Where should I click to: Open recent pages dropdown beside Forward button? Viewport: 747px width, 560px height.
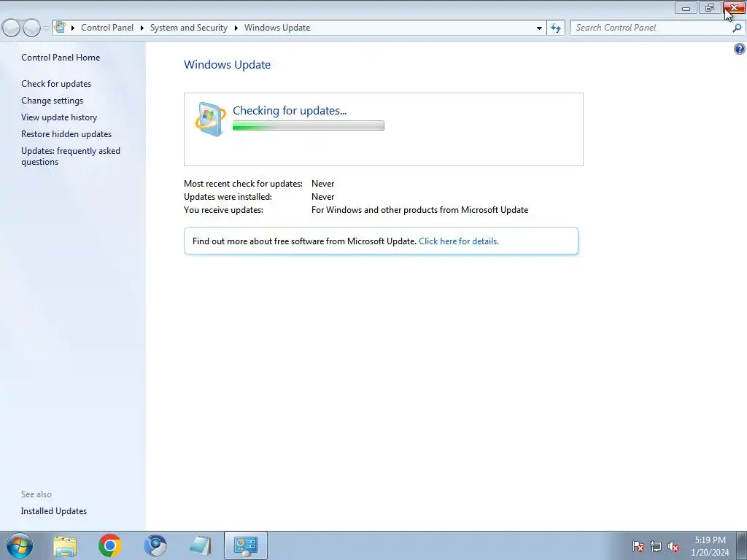coord(46,28)
